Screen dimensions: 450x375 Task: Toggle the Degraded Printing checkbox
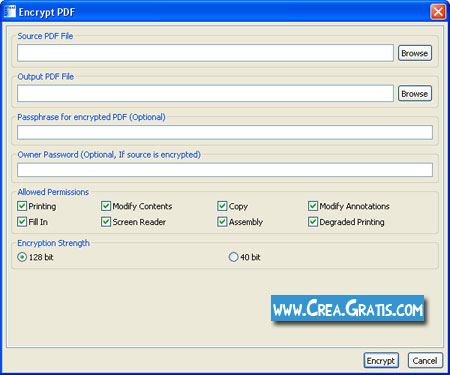pos(313,222)
